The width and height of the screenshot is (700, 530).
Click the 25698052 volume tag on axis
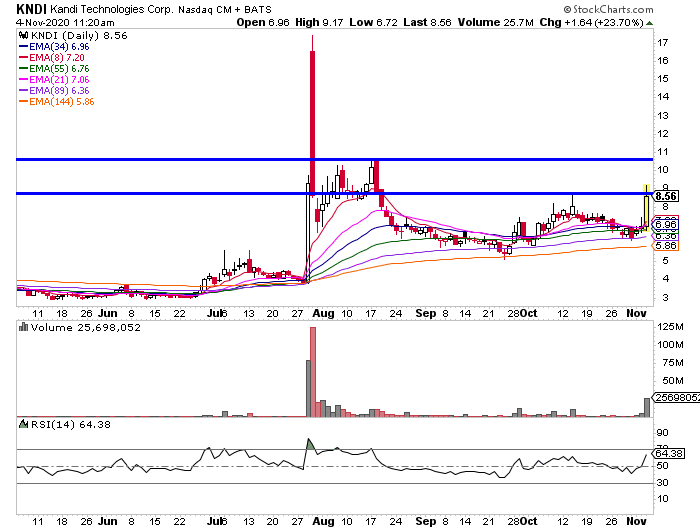pyautogui.click(x=676, y=397)
